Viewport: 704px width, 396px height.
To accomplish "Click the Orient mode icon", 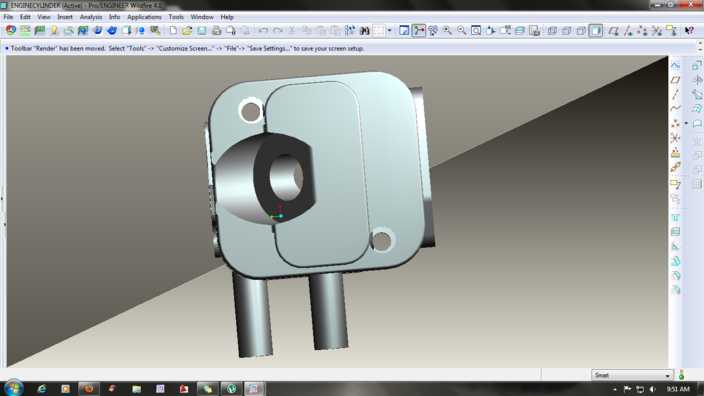I will (x=433, y=31).
